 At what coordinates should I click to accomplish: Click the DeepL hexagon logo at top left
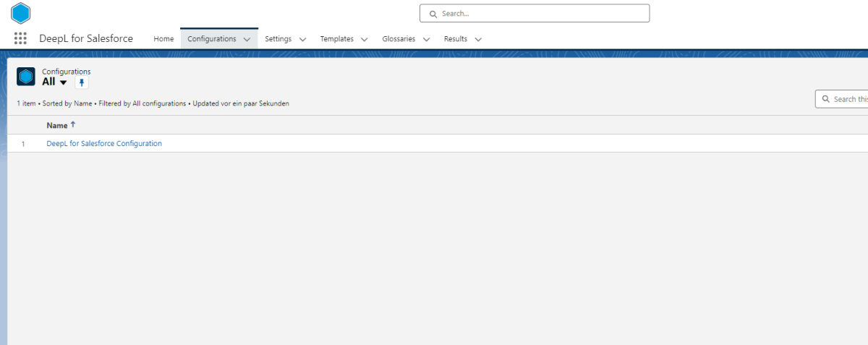(21, 13)
